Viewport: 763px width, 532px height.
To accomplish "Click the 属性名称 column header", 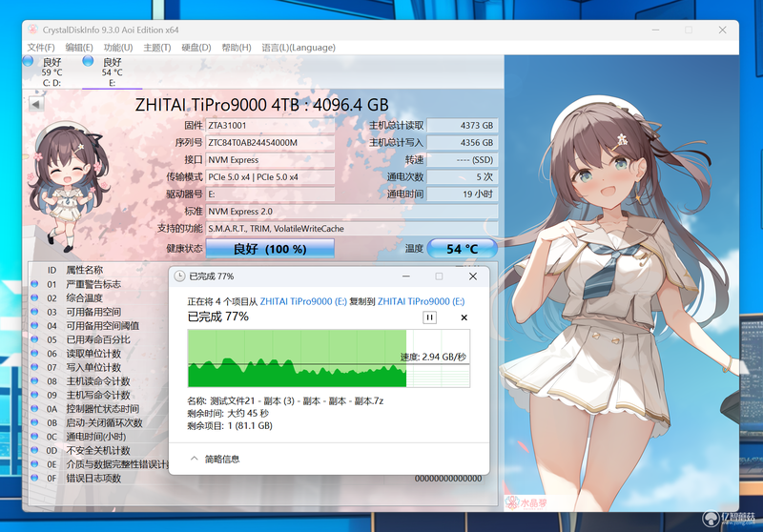I will 85,270.
